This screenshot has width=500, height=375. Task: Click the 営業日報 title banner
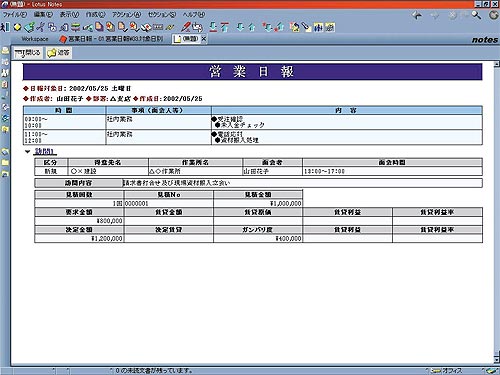pyautogui.click(x=252, y=72)
